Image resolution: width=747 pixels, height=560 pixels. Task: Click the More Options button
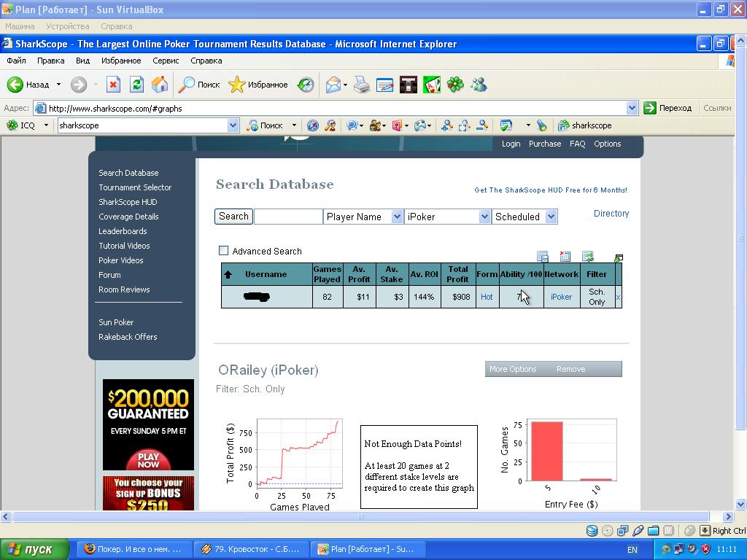click(x=513, y=369)
